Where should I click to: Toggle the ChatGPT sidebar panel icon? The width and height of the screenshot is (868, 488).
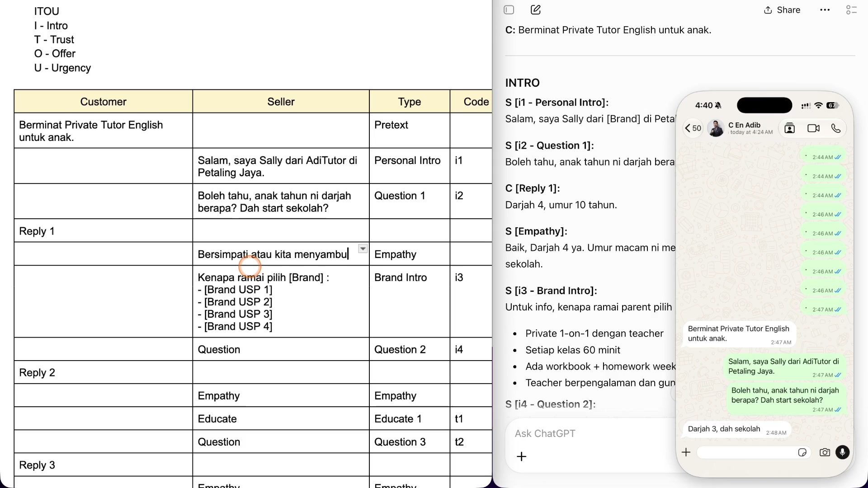pyautogui.click(x=509, y=10)
